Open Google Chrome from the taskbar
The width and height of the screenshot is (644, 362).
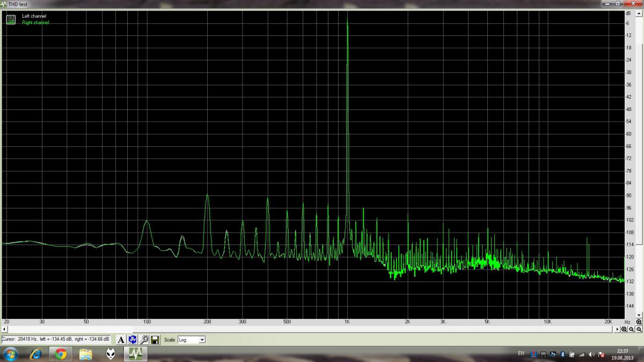(60, 354)
